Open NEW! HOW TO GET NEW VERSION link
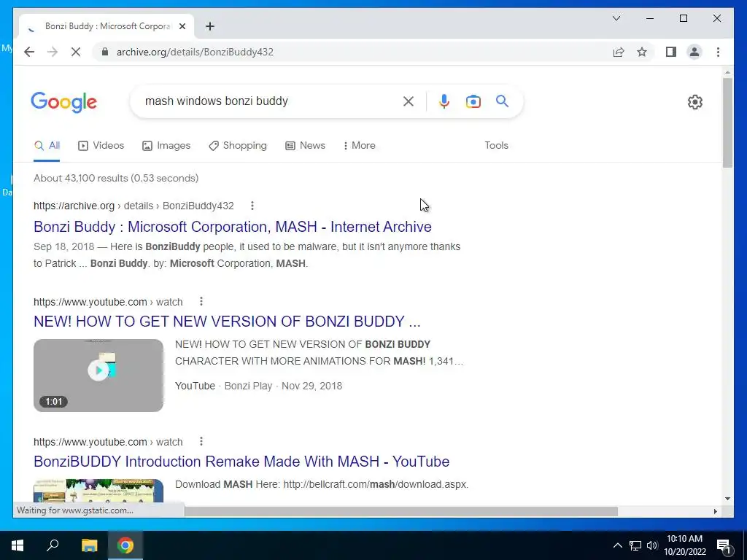This screenshot has height=560, width=747. [x=227, y=322]
